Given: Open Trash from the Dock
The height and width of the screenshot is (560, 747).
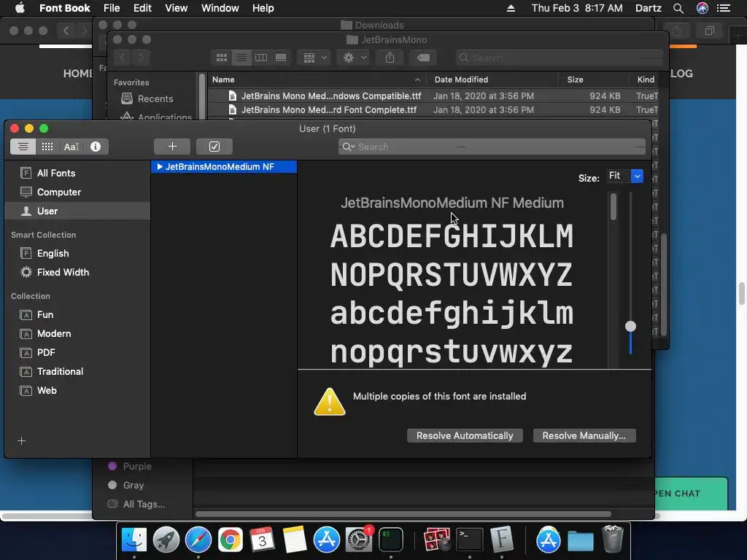Looking at the screenshot, I should coord(613,540).
